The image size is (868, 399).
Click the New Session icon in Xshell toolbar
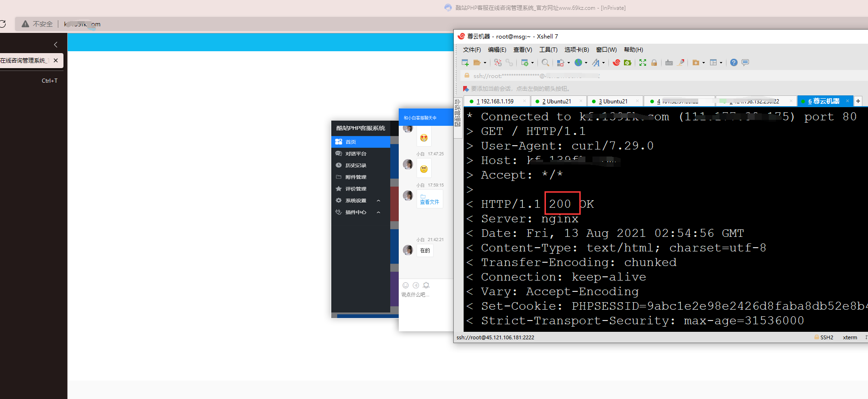pyautogui.click(x=465, y=63)
